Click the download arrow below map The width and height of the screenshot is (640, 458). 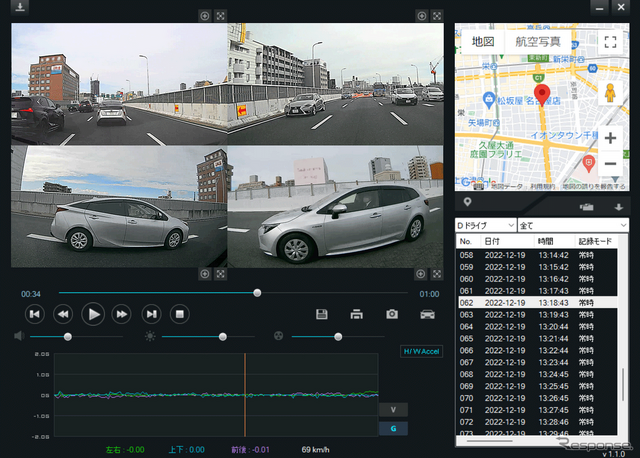(619, 207)
